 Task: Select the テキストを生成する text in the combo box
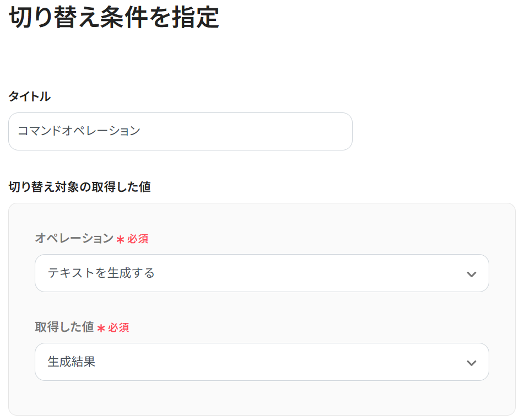pos(101,273)
